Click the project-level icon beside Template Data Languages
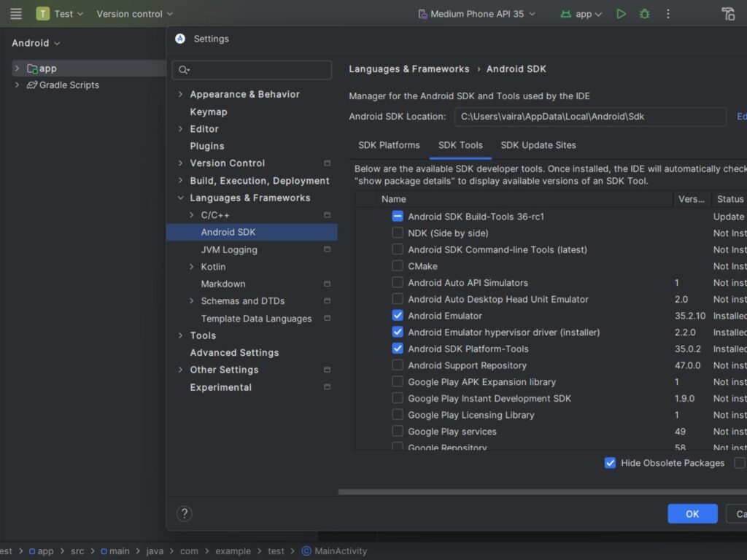The width and height of the screenshot is (747, 560). 328,318
